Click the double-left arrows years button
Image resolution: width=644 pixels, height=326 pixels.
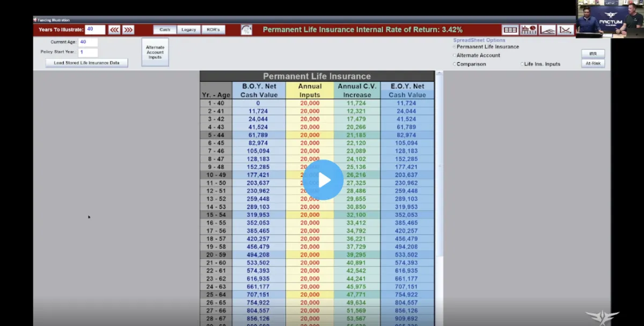(114, 30)
